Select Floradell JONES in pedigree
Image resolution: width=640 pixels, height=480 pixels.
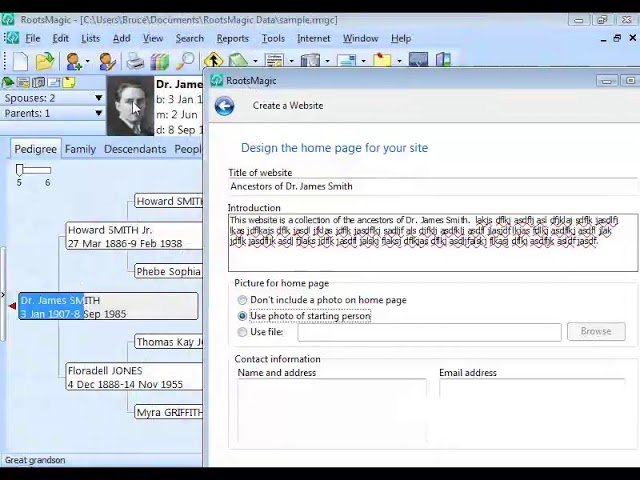click(134, 377)
